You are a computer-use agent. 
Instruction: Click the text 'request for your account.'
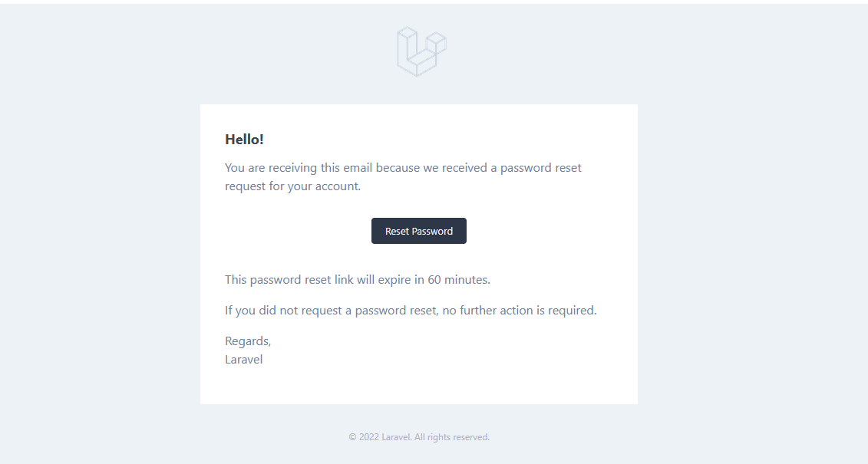(293, 186)
